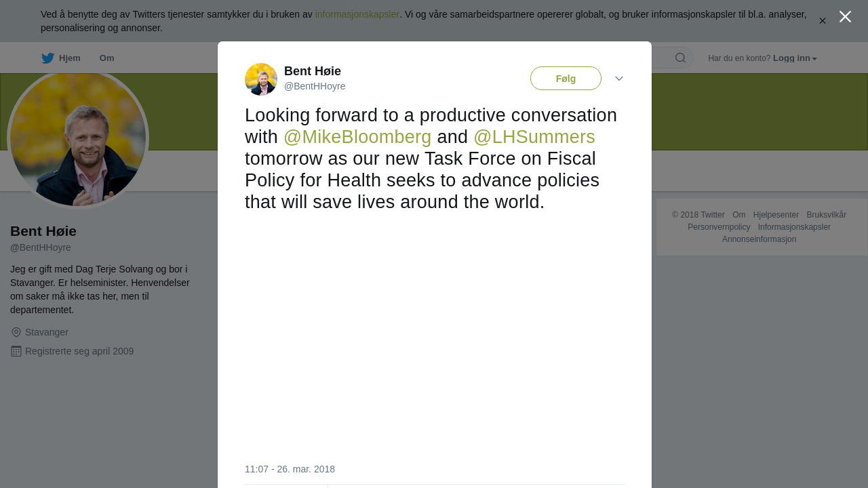Click the Stavanger location pin icon
The width and height of the screenshot is (868, 488).
pos(16,332)
